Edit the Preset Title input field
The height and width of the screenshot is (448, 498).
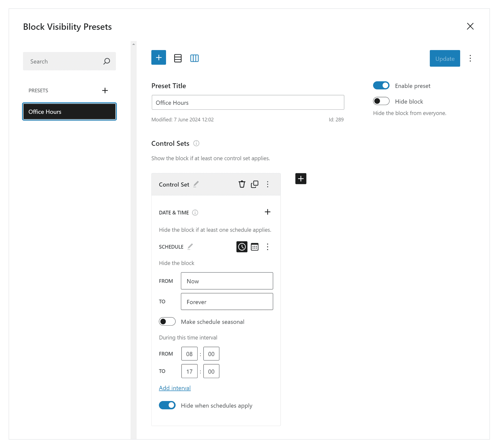(248, 103)
